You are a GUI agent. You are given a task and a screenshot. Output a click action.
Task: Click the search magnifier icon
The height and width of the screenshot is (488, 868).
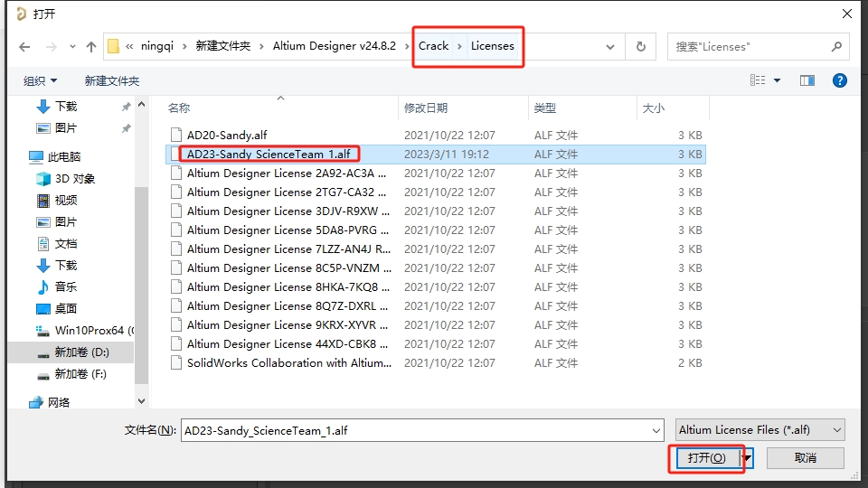(836, 47)
